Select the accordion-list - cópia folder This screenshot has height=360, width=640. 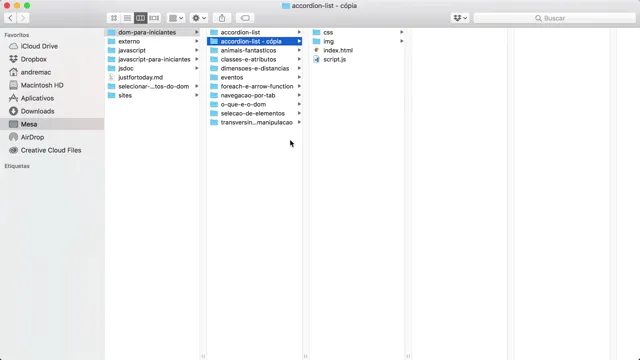pyautogui.click(x=255, y=41)
